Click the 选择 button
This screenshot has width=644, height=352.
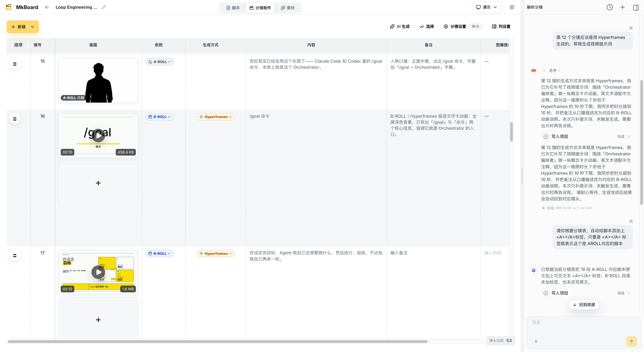click(x=426, y=26)
